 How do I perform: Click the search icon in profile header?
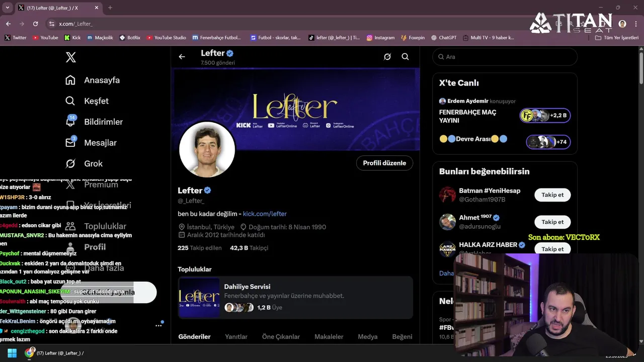(x=405, y=57)
